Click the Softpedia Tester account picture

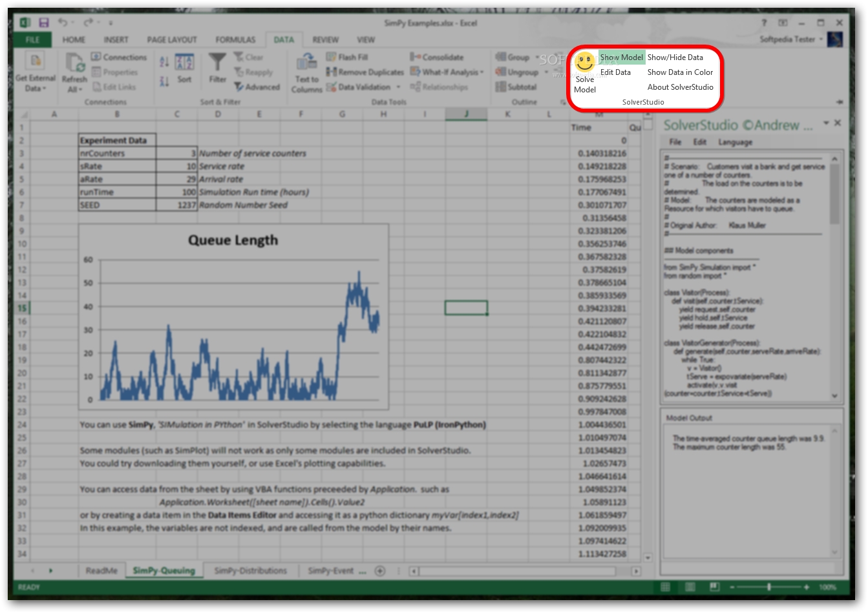835,39
